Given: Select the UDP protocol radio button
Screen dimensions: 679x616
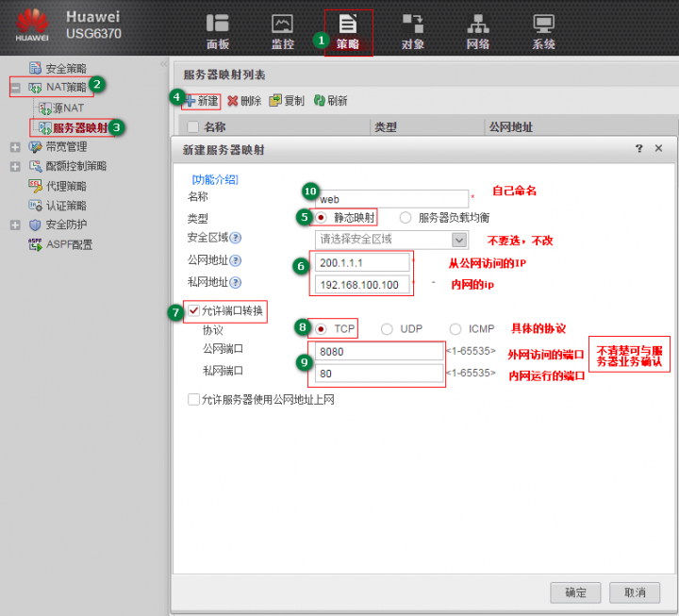Looking at the screenshot, I should (x=388, y=329).
